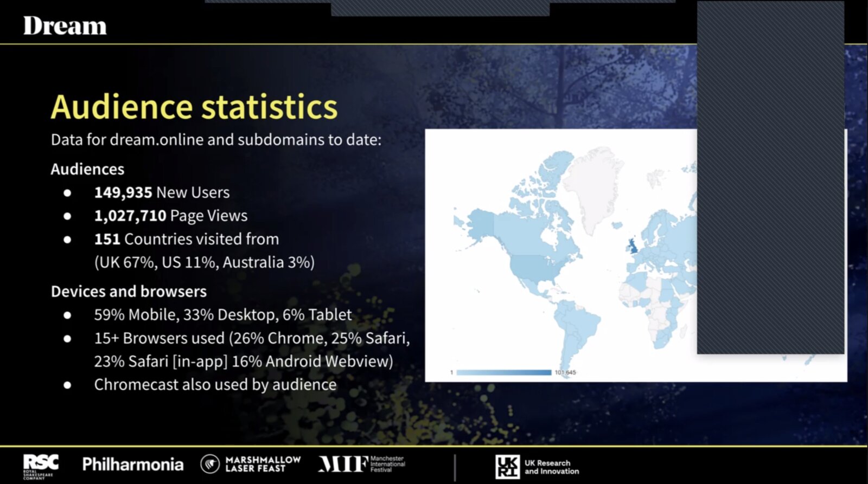Click the MIF Manchester International Festival logo

click(361, 464)
